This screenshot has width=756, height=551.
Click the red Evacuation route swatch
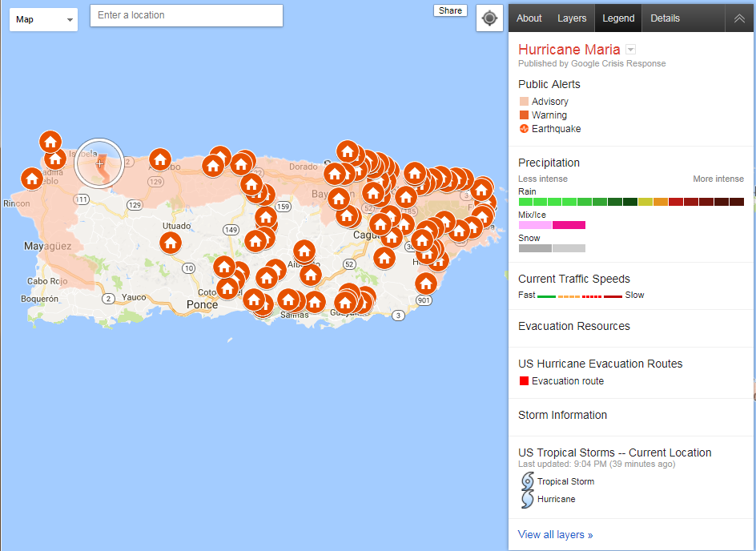(x=524, y=381)
